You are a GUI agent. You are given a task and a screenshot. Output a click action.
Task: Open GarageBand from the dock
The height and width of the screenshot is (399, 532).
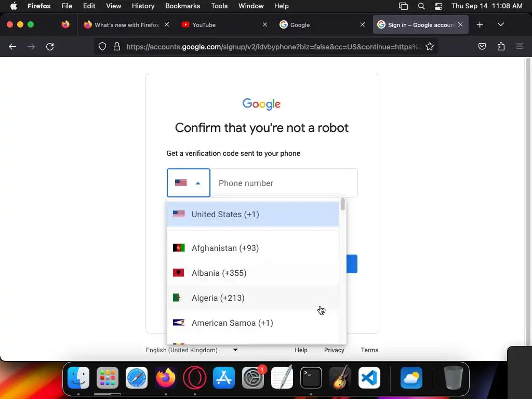[340, 378]
